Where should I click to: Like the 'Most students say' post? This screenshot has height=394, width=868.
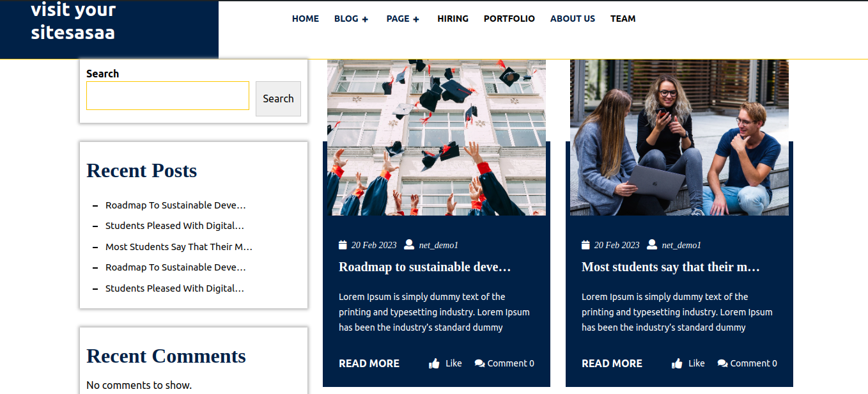[688, 363]
